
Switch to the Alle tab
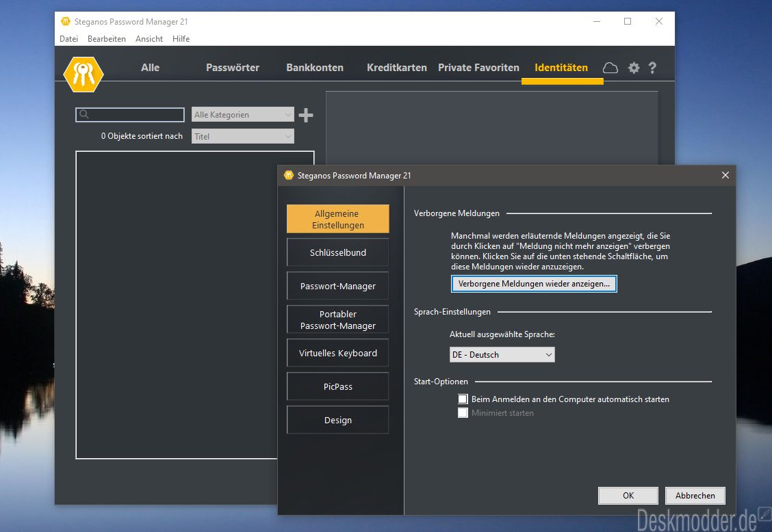point(150,68)
